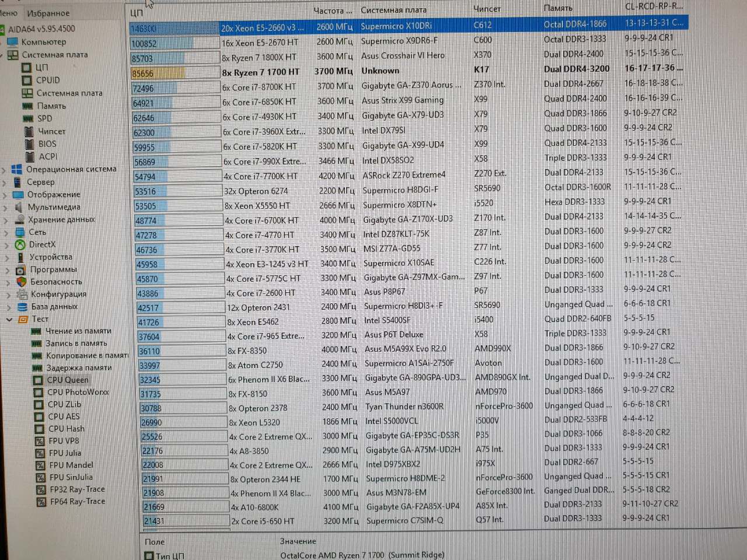The height and width of the screenshot is (560, 747).
Task: Select the FP64 Ray-Trace icon
Action: (x=41, y=502)
